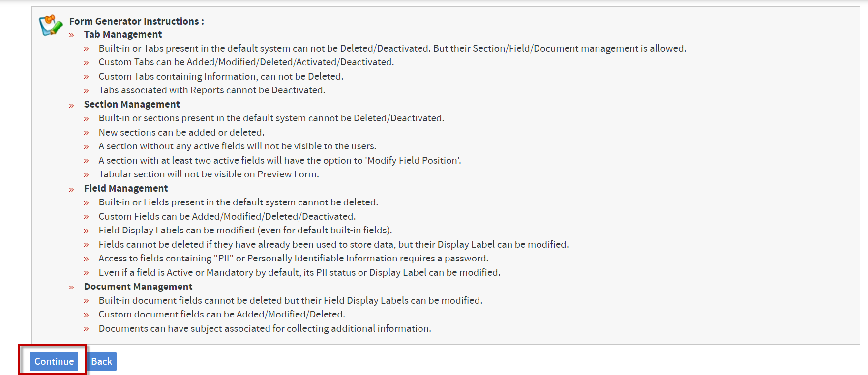Click 'Documents can have subject associated' text
The height and width of the screenshot is (375, 868).
(265, 328)
